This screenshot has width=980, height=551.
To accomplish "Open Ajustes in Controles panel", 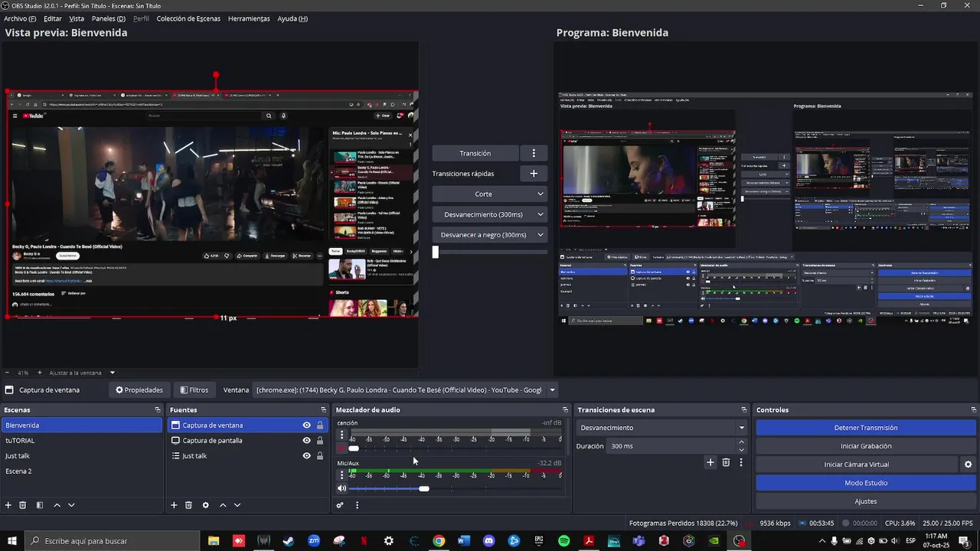I will pos(866,501).
